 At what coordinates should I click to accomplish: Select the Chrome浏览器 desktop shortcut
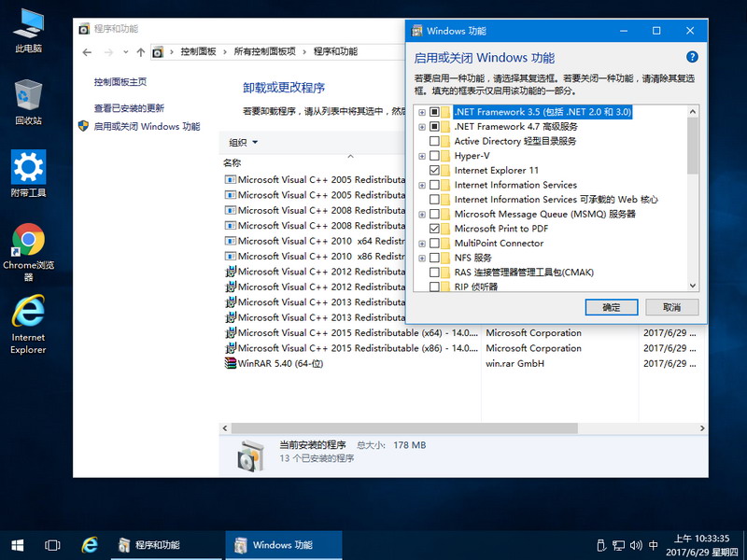click(28, 252)
